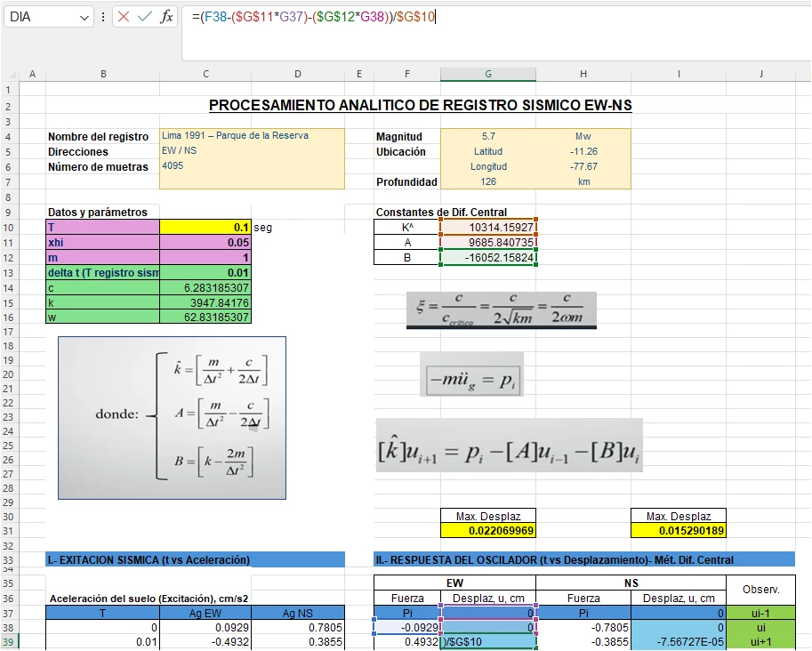Image resolution: width=812 pixels, height=651 pixels.
Task: Select column G header
Action: [x=487, y=74]
